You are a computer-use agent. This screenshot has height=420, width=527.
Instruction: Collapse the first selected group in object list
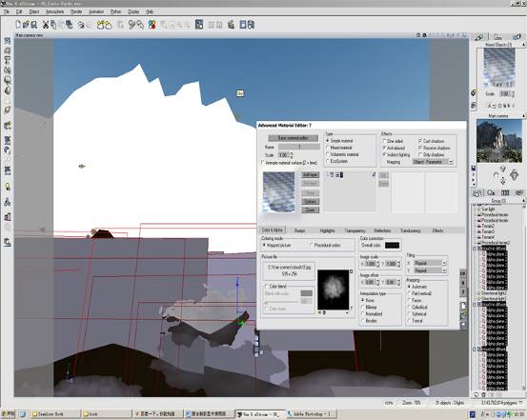click(475, 249)
